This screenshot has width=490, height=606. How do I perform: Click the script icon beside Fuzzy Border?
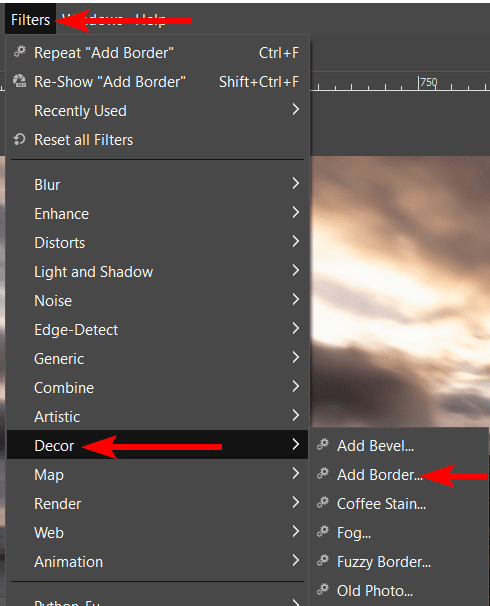pyautogui.click(x=323, y=560)
